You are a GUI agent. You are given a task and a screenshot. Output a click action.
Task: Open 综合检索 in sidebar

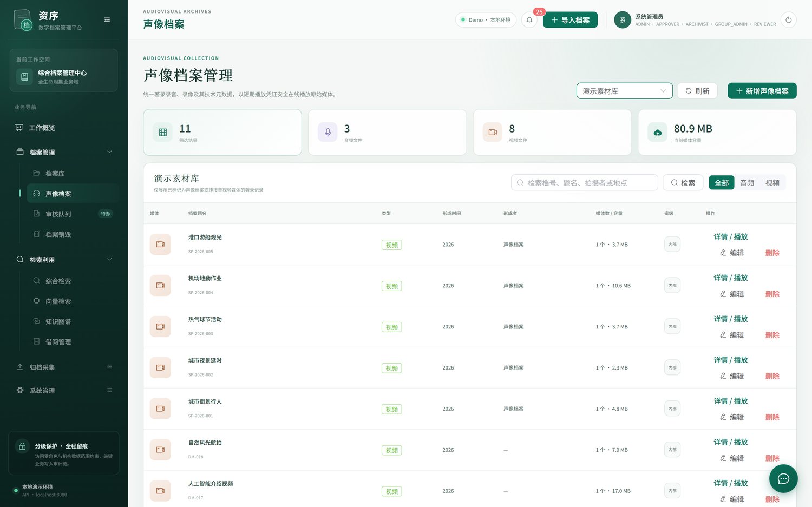73,281
